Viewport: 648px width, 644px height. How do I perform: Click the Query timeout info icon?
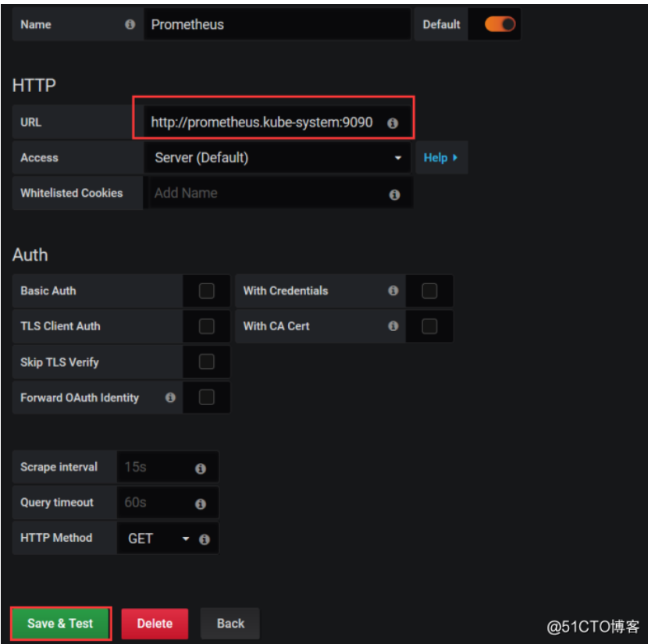[201, 504]
